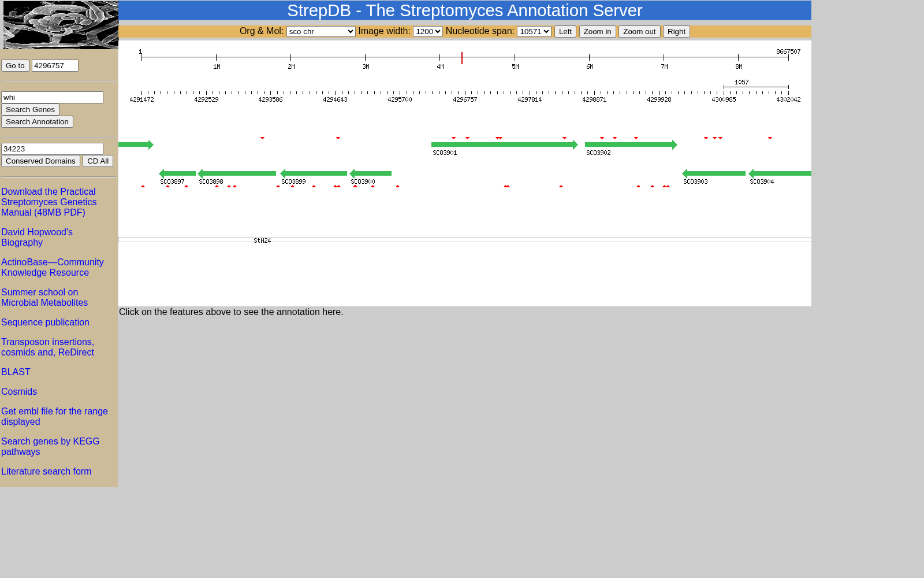924x578 pixels.
Task: Select the SCO3897 gene arrow
Action: 177,173
